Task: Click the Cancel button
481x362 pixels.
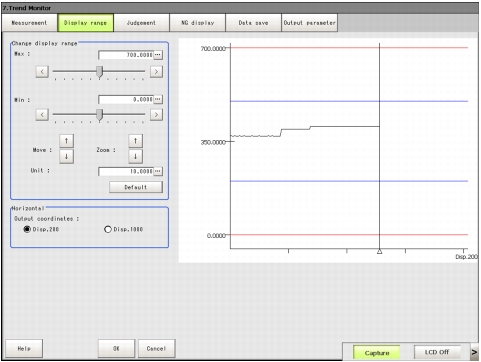Action: (x=156, y=348)
